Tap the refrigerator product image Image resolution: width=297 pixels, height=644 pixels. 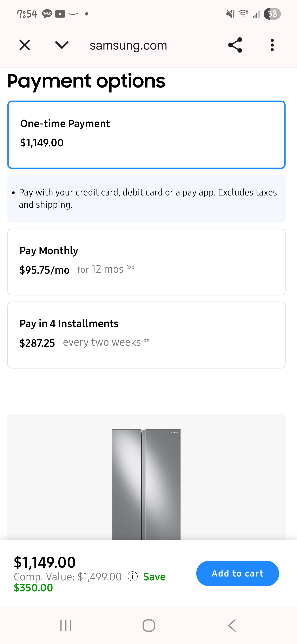[x=146, y=484]
